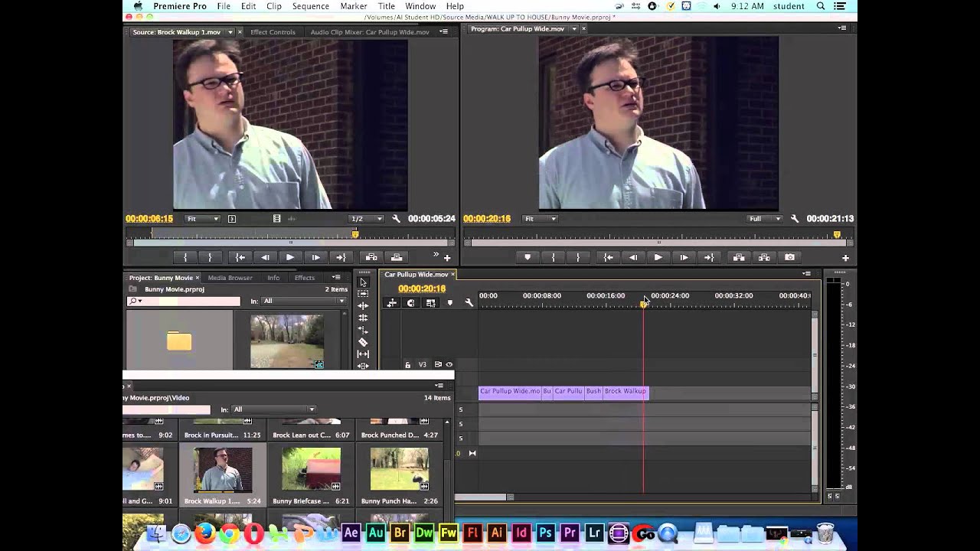Click Insert button in Source monitor

pos(371,258)
